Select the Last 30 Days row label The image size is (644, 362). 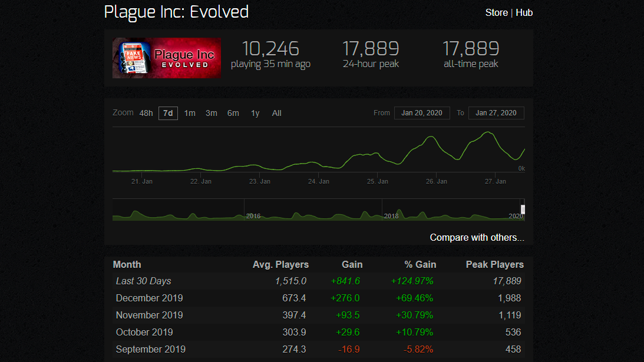(x=143, y=281)
